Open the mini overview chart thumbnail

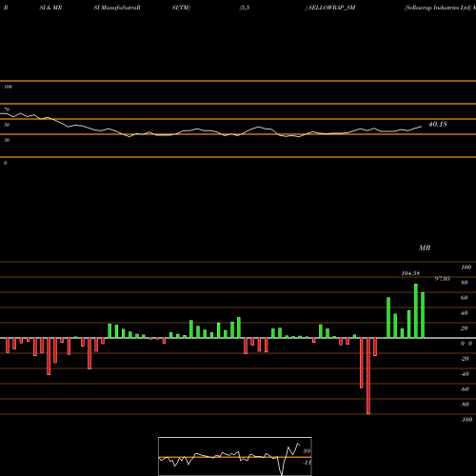pos(235,456)
